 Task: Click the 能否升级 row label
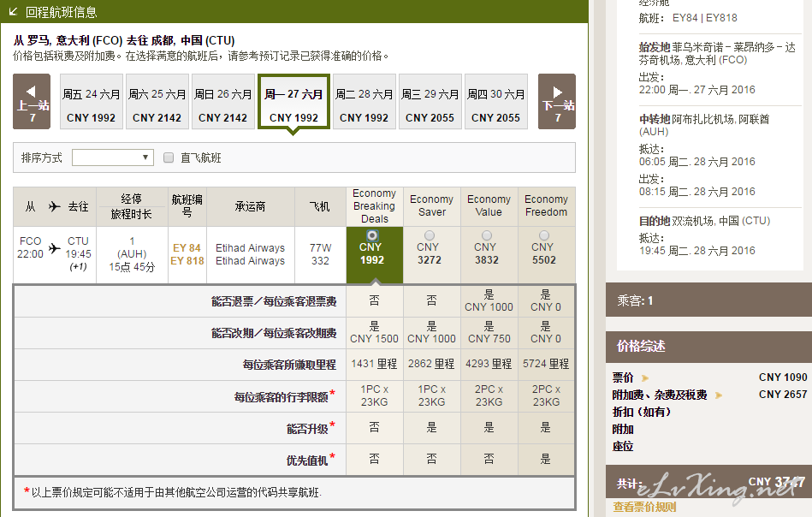coord(307,429)
